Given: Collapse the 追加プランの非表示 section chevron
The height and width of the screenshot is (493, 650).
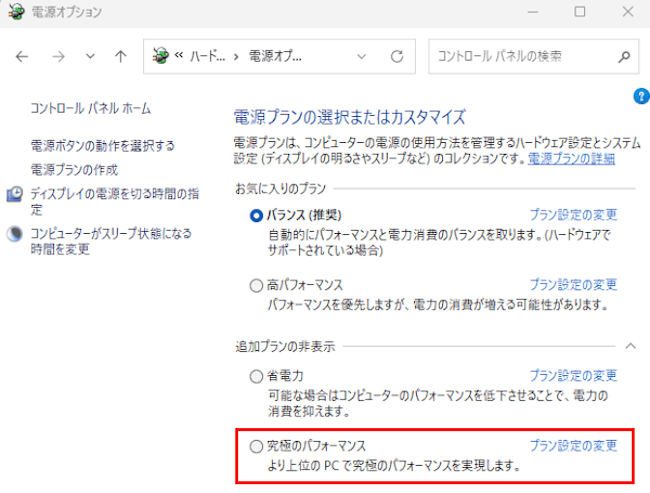Looking at the screenshot, I should [x=631, y=346].
